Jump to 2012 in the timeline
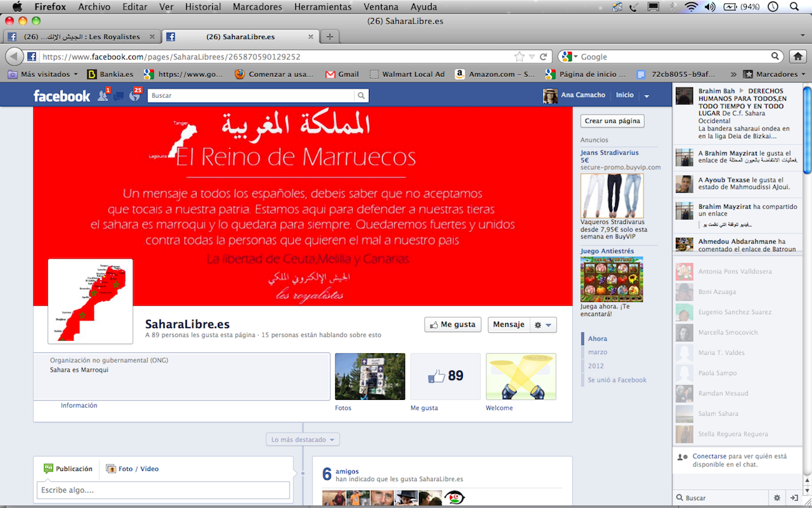The width and height of the screenshot is (812, 508). tap(596, 366)
